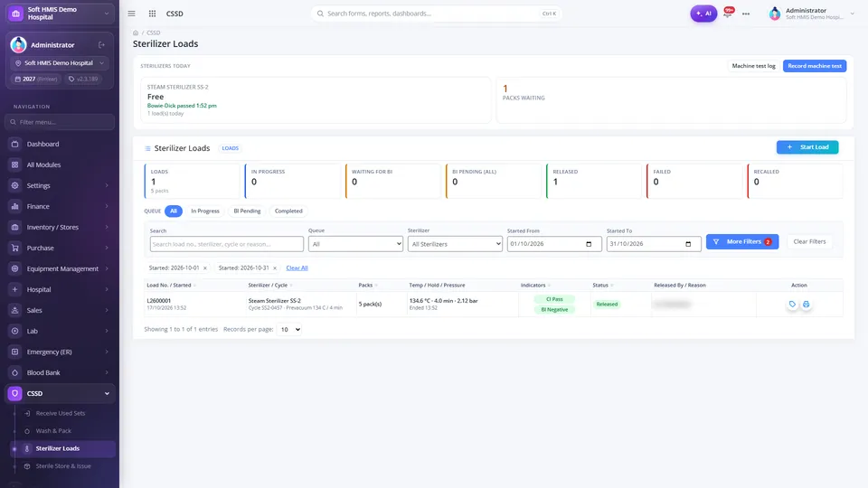868x488 pixels.
Task: Click the BI Negative indicator badge
Action: (554, 310)
